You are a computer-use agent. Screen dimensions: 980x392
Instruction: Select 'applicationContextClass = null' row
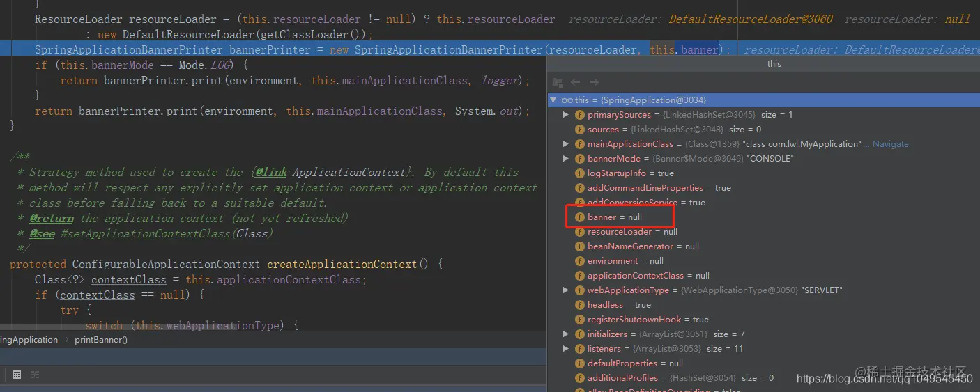pos(763,276)
